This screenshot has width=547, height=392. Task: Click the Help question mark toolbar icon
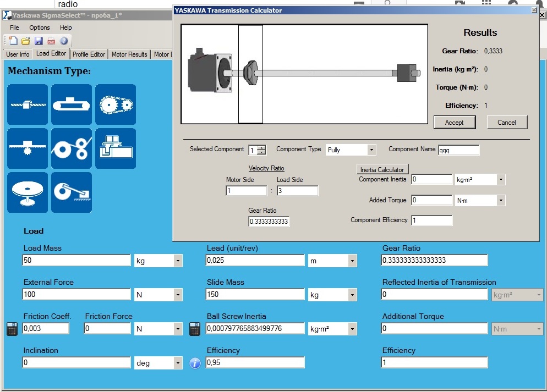pos(64,41)
